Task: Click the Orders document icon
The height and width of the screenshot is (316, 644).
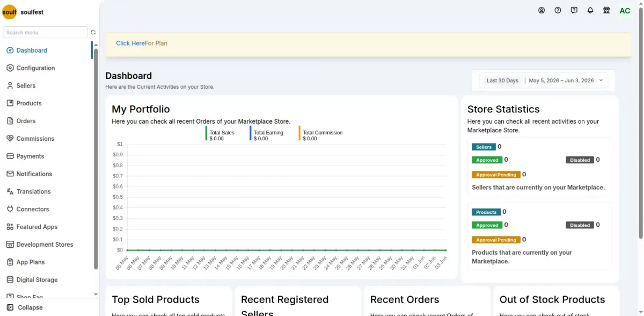Action: click(10, 121)
